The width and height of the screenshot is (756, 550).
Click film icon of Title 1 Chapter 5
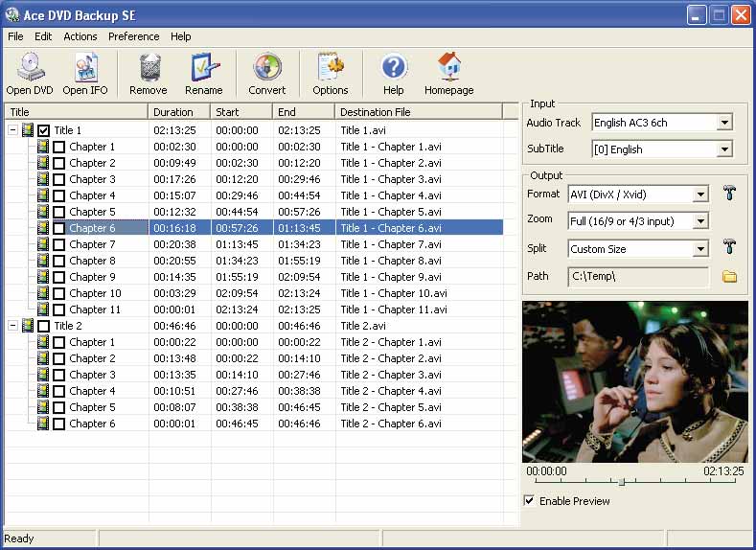click(x=43, y=212)
